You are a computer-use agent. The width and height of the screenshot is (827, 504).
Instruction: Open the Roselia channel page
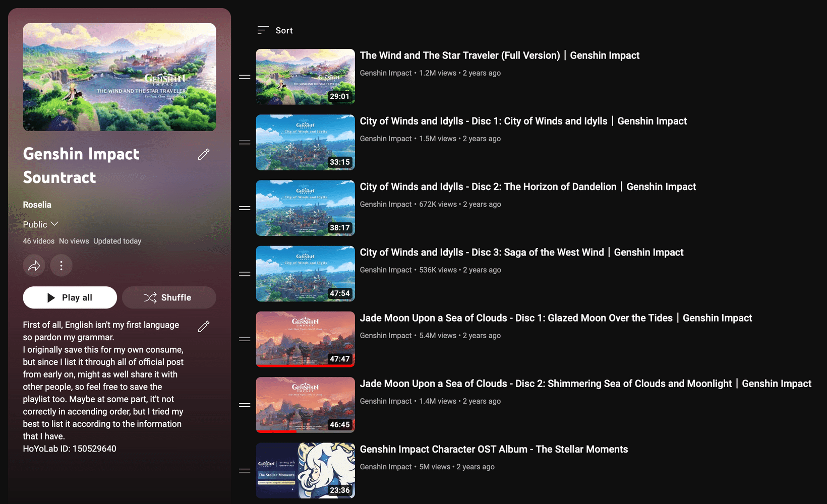(x=37, y=205)
